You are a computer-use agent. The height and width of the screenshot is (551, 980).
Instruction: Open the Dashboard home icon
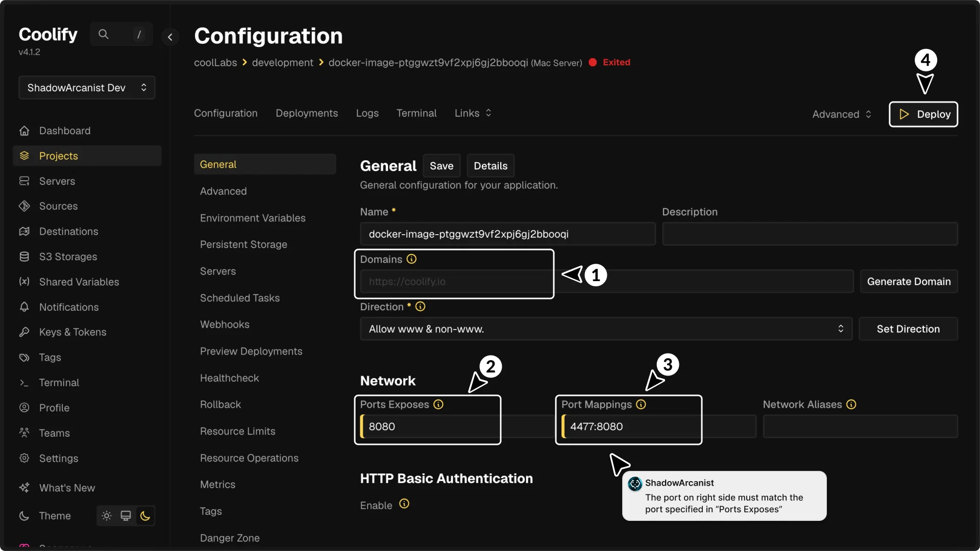[x=24, y=131]
